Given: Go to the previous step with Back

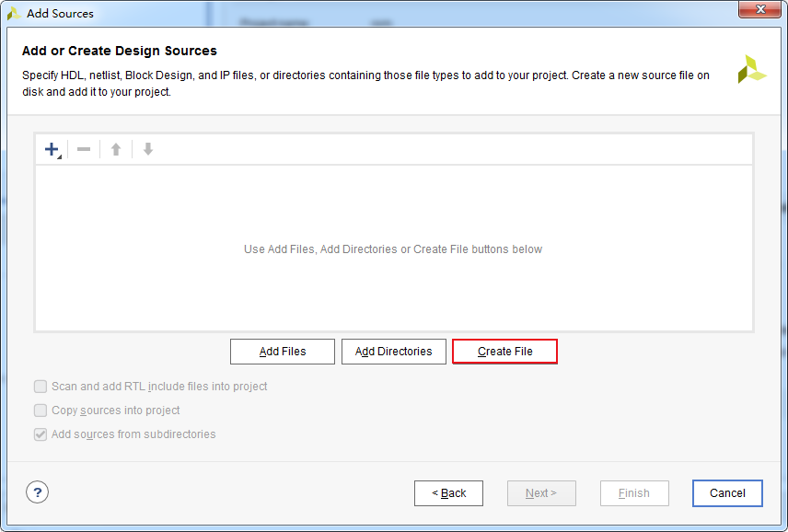Looking at the screenshot, I should point(448,493).
